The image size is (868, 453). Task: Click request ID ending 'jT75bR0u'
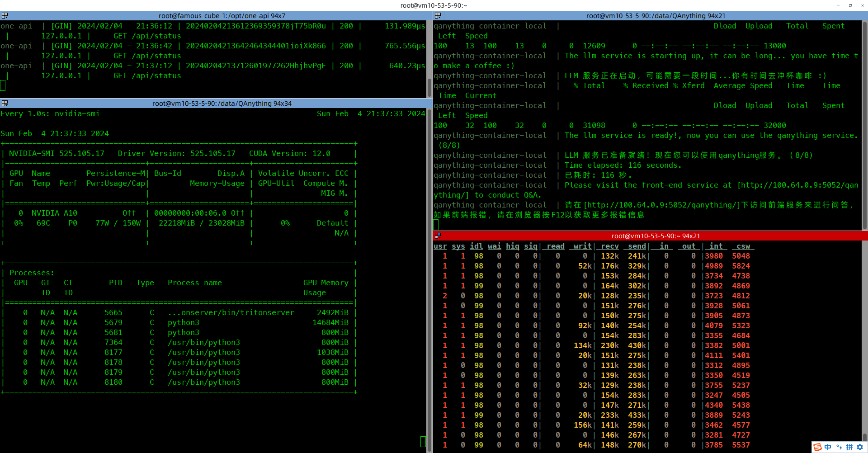click(x=256, y=26)
